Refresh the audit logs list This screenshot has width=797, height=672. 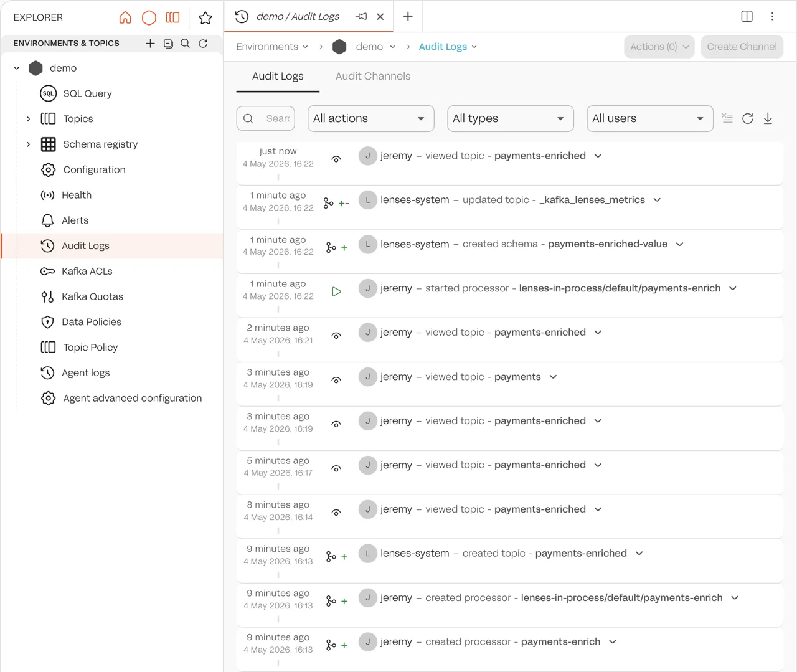pyautogui.click(x=748, y=118)
